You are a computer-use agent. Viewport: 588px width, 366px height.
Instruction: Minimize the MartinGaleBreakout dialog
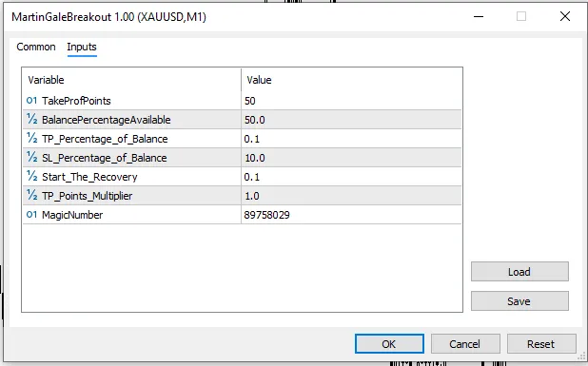[479, 16]
